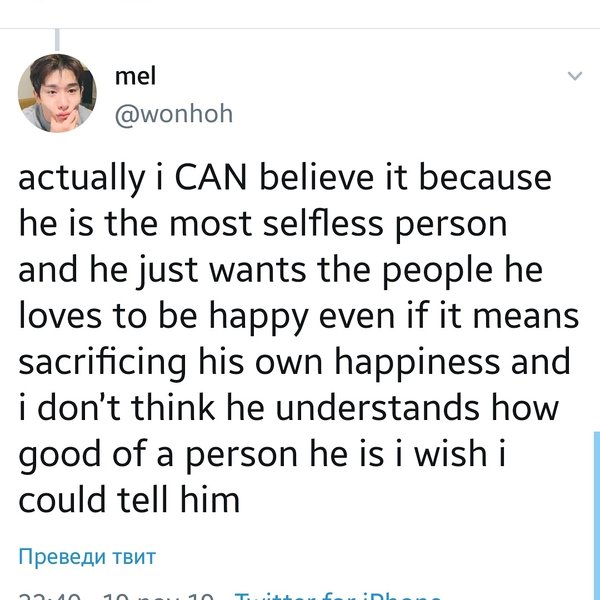Viewport: 600px width, 600px height.
Task: Click the Twitter for iPhone source link
Action: click(338, 597)
